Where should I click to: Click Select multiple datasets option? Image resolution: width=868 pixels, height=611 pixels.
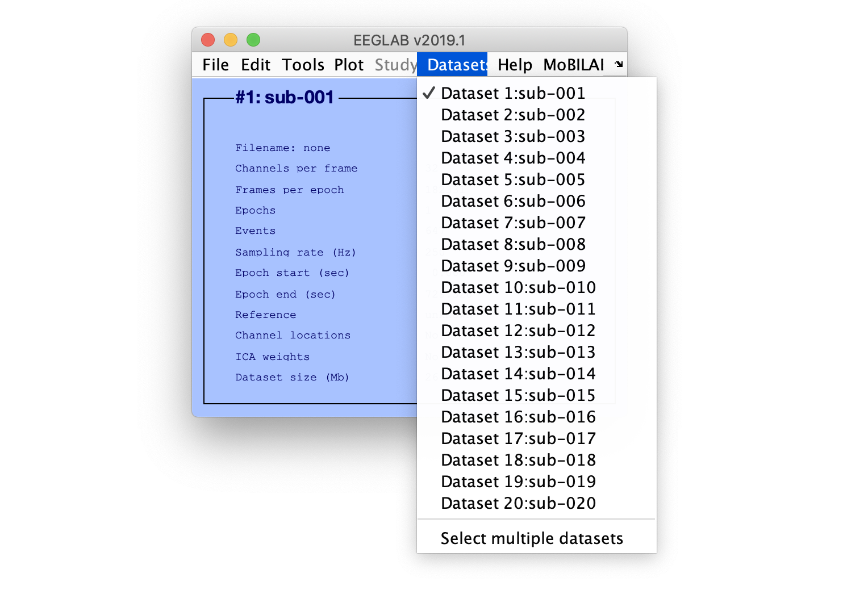(532, 538)
